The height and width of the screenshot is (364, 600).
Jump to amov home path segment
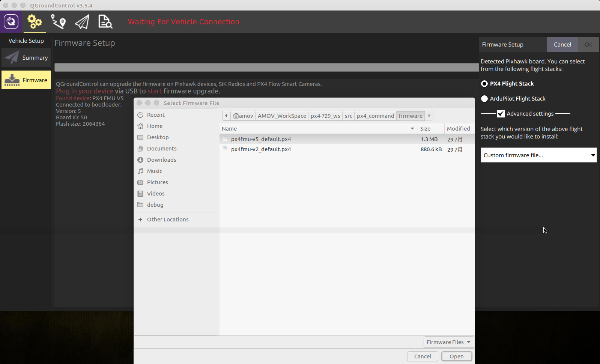[x=243, y=116]
